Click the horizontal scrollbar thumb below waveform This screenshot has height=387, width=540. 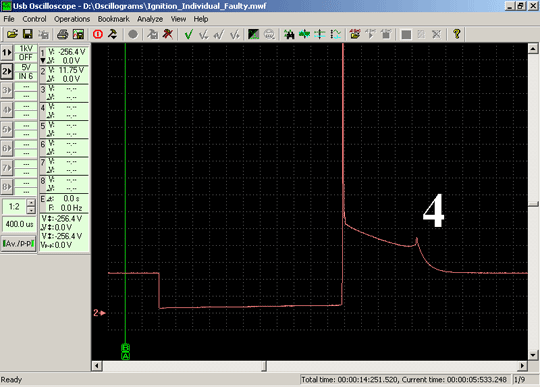click(264, 366)
